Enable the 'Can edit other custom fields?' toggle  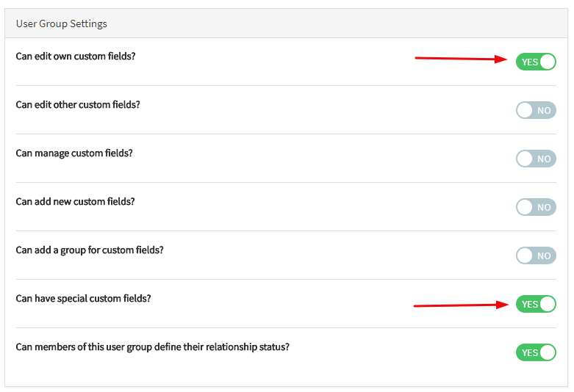tap(536, 110)
